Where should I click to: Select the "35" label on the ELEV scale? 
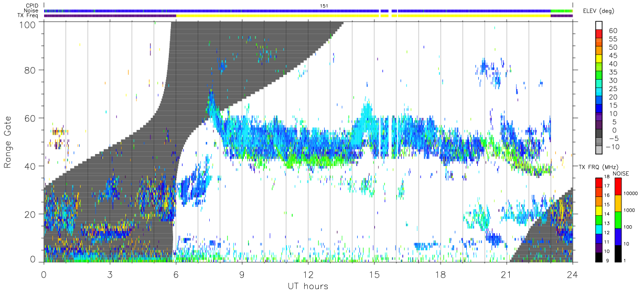613,72
